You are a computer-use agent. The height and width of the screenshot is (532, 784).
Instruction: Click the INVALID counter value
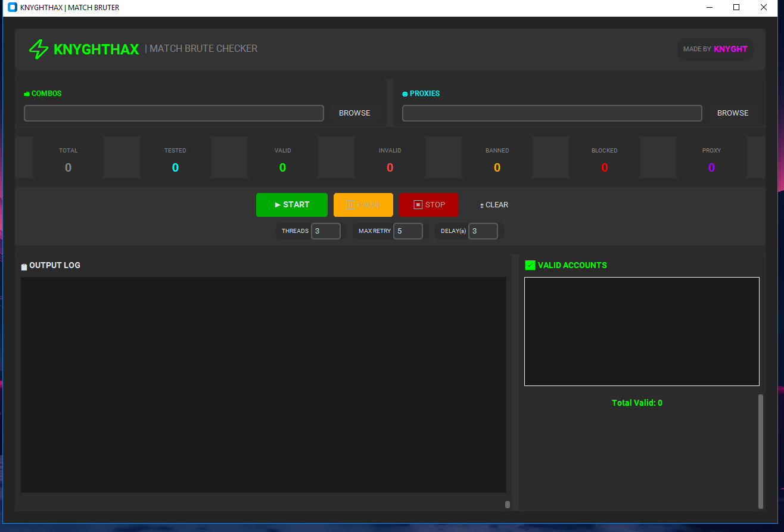click(x=390, y=168)
